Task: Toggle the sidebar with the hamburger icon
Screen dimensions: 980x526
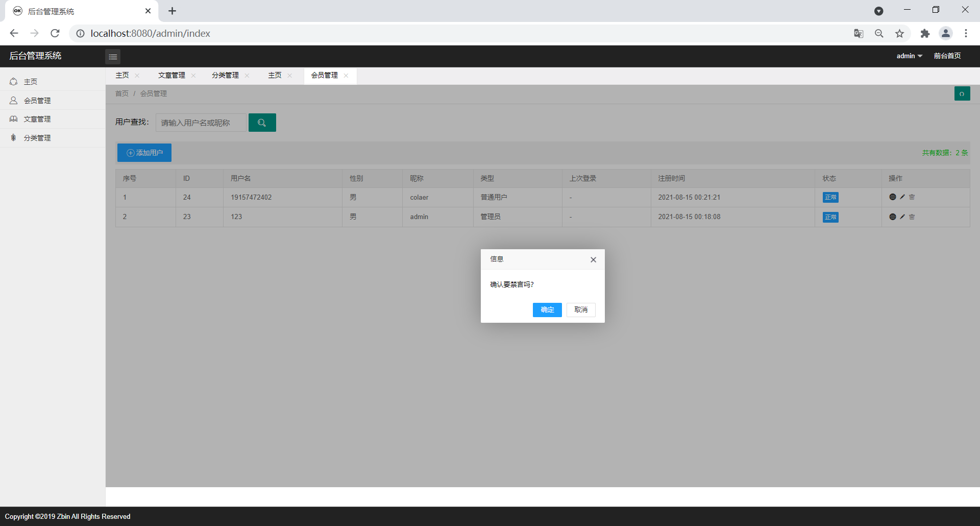Action: click(113, 57)
